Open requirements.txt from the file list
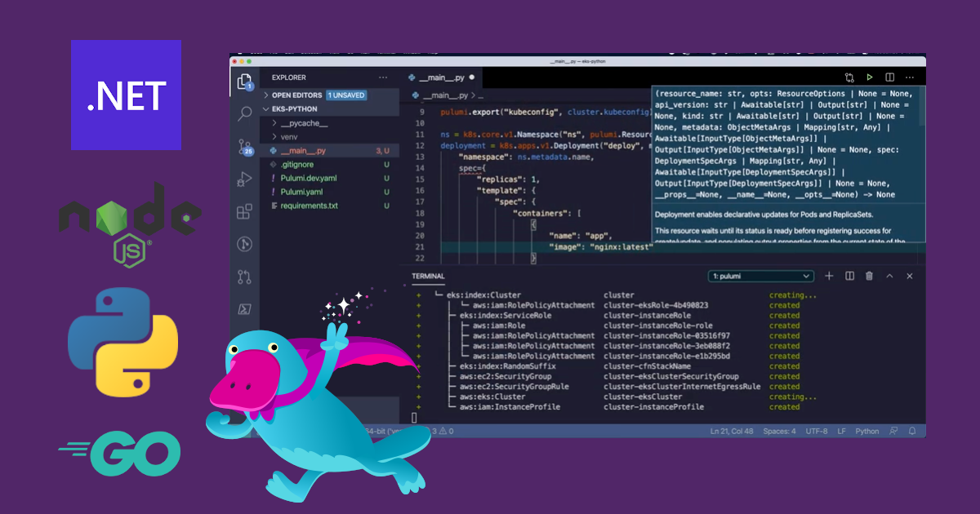Image resolution: width=980 pixels, height=514 pixels. [x=309, y=206]
